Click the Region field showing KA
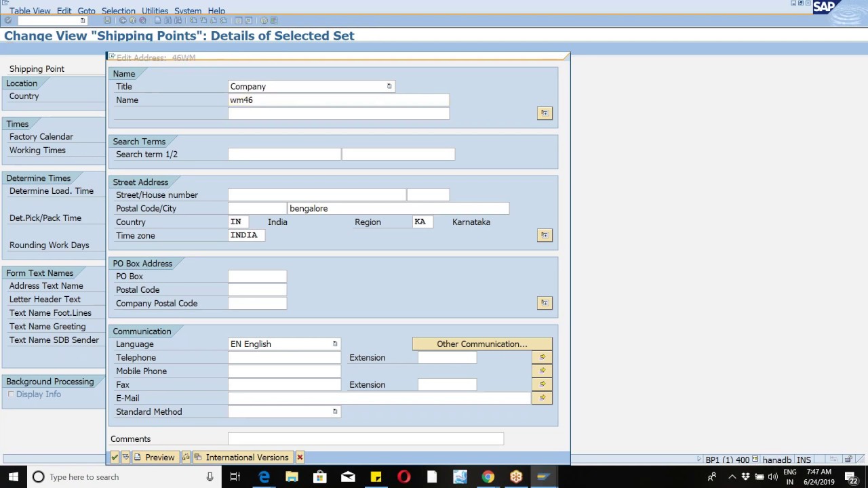 pyautogui.click(x=422, y=222)
